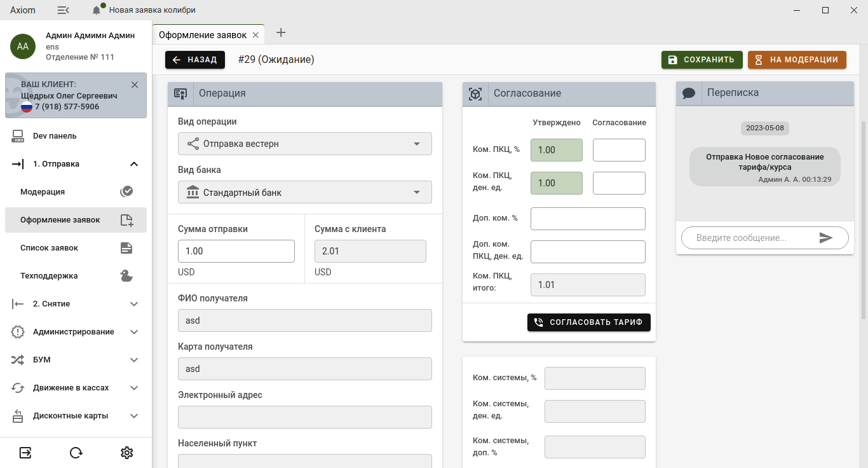Screen dimensions: 868x468
Task: Open the Вид операции dropdown
Action: [305, 144]
